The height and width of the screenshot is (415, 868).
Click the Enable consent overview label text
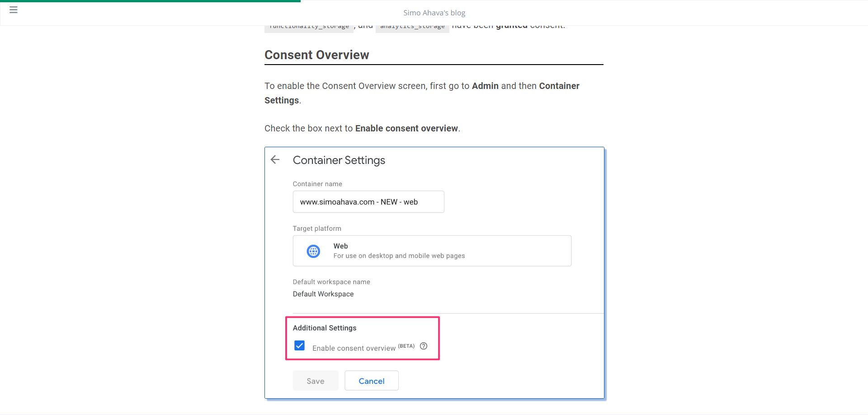click(x=354, y=348)
